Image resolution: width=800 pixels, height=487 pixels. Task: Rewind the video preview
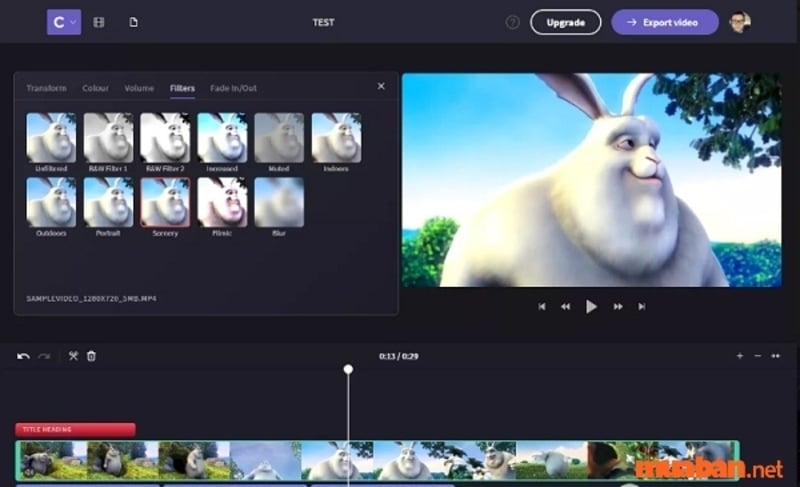(565, 306)
